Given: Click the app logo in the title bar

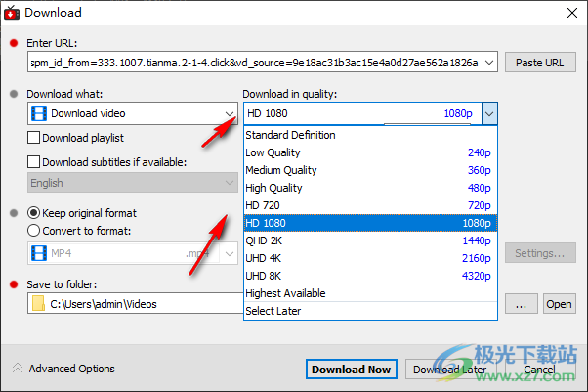Looking at the screenshot, I should [12, 12].
